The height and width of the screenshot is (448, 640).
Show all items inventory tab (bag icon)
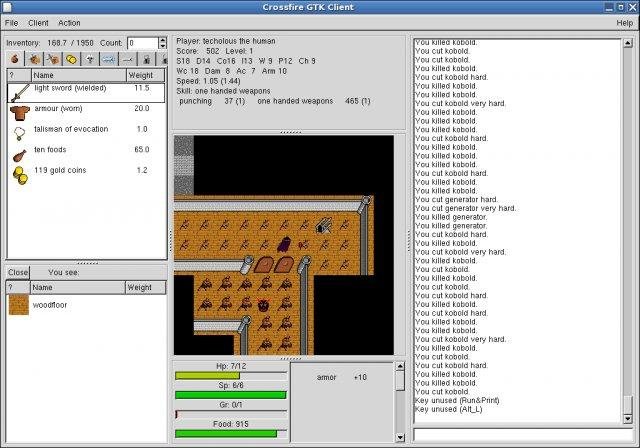(15, 59)
